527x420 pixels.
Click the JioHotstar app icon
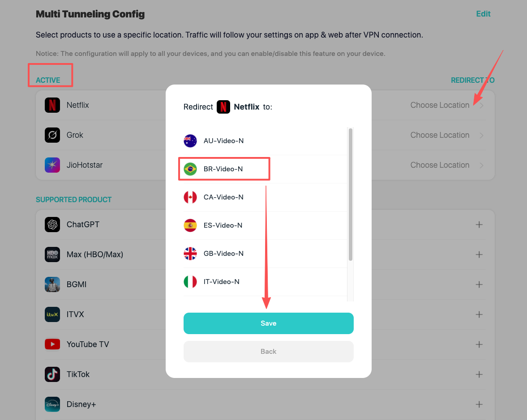(52, 165)
